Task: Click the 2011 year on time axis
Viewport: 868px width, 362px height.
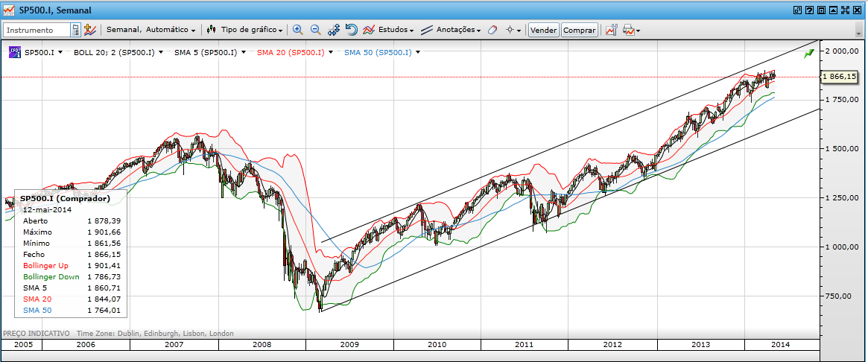Action: point(525,344)
